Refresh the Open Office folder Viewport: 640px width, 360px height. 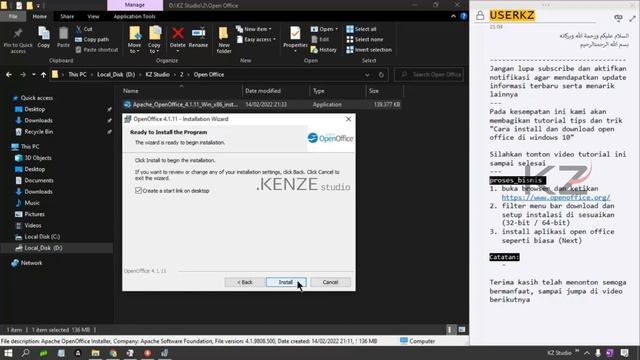click(381, 75)
